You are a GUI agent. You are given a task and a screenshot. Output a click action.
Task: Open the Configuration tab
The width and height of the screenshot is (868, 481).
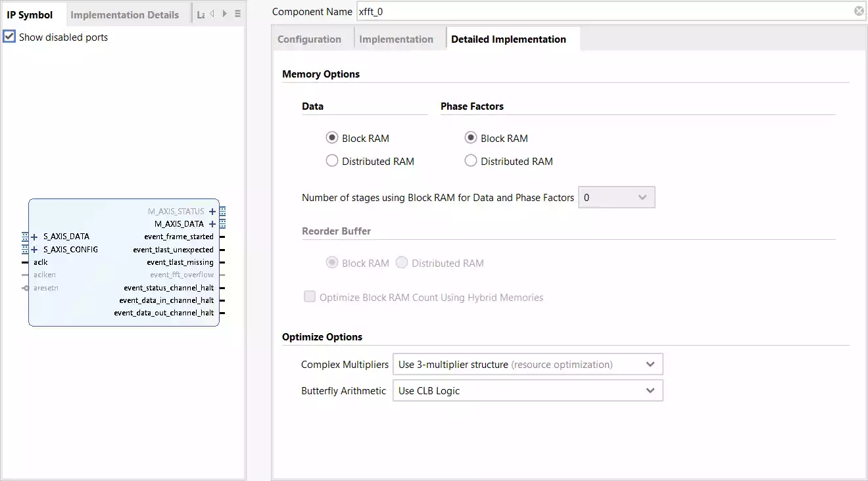310,39
